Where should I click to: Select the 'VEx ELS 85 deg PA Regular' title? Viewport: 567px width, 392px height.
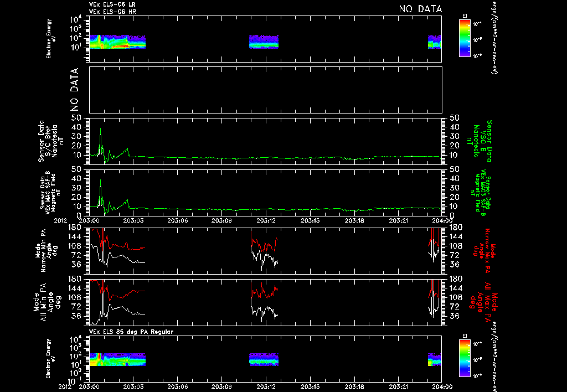pos(131,332)
